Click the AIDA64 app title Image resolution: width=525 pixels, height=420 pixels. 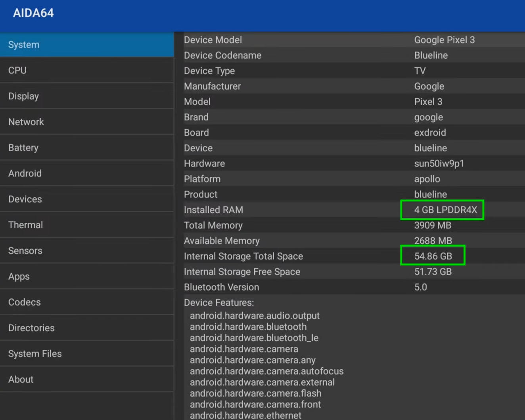pos(33,13)
